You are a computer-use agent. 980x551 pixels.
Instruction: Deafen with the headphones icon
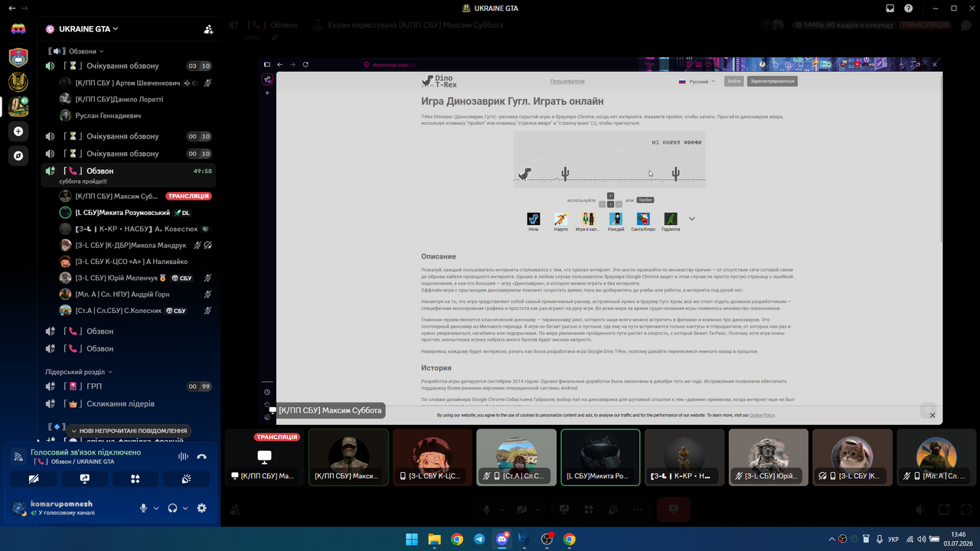click(x=173, y=508)
